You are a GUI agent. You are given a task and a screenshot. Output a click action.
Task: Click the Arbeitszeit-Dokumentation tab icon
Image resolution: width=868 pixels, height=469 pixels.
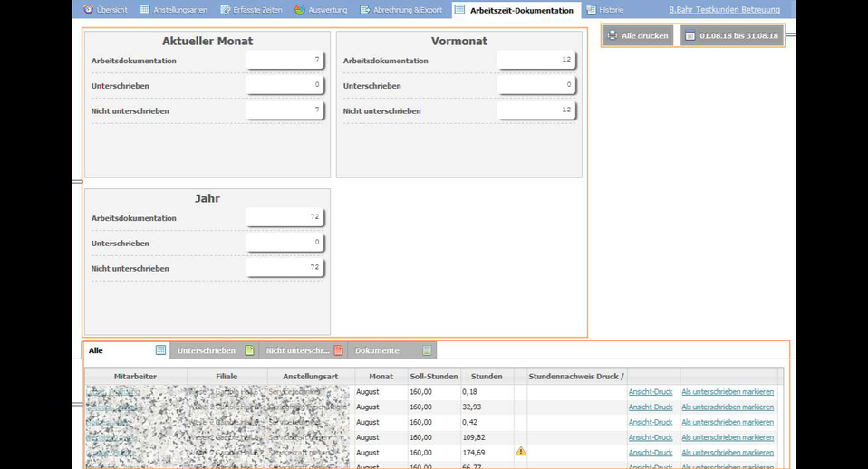(x=459, y=9)
